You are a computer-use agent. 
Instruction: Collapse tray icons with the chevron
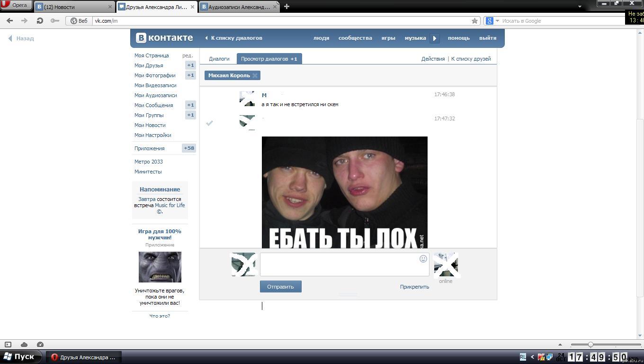click(531, 357)
